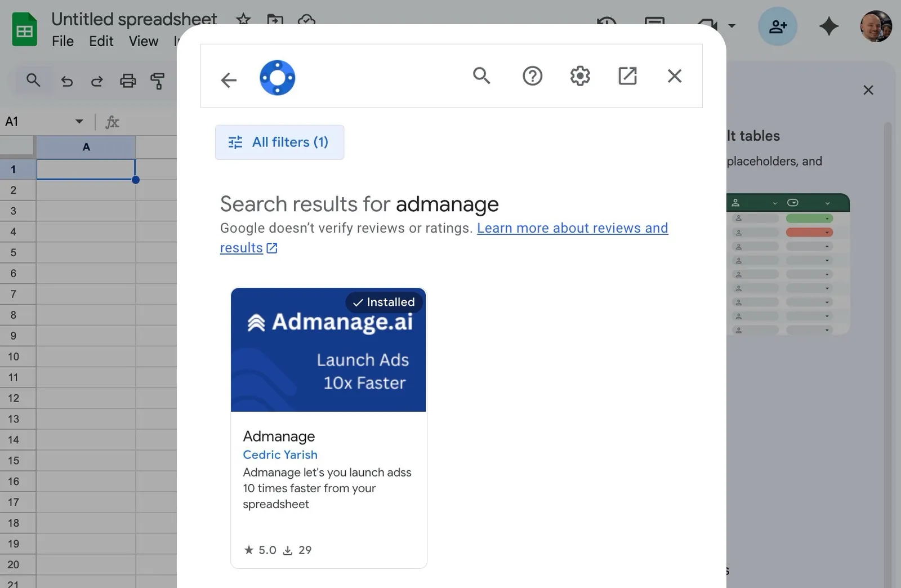Click the Share add-person button
The image size is (901, 588).
(x=778, y=26)
